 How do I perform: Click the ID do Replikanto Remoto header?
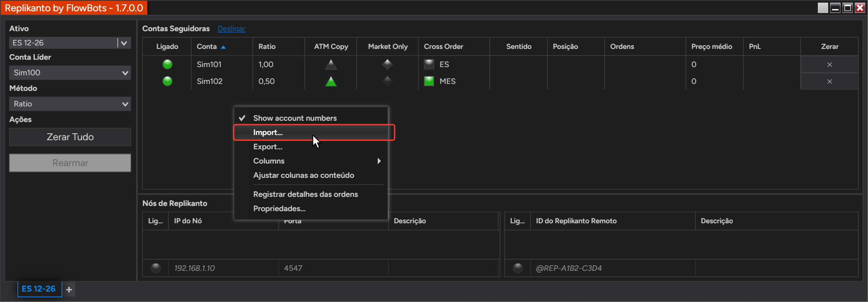pyautogui.click(x=613, y=221)
